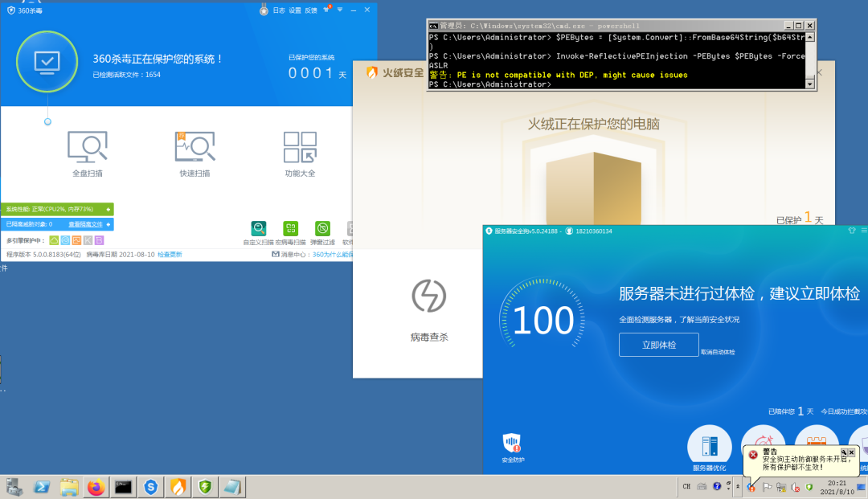This screenshot has width=868, height=499.
Task: Open Firefox from the taskbar
Action: [x=96, y=488]
